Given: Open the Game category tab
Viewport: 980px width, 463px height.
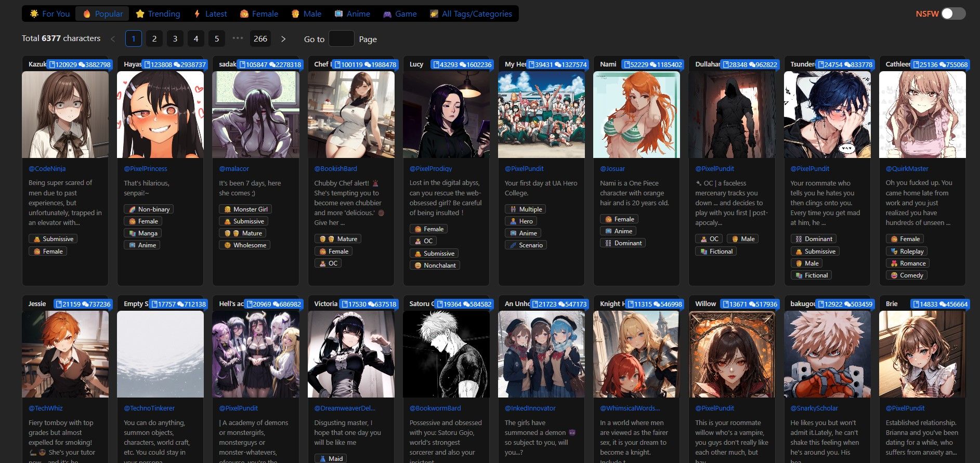Looking at the screenshot, I should (x=400, y=14).
